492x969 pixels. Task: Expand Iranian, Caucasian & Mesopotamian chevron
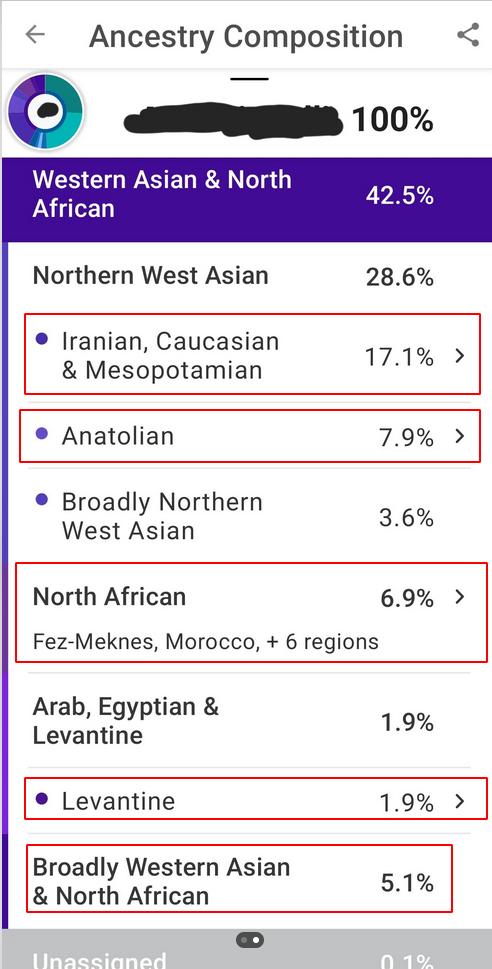click(x=459, y=356)
